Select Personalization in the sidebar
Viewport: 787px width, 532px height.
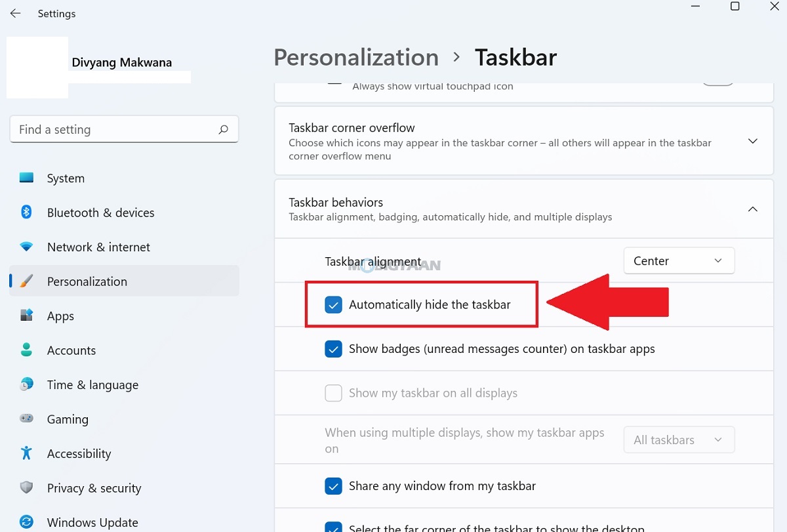pyautogui.click(x=87, y=281)
